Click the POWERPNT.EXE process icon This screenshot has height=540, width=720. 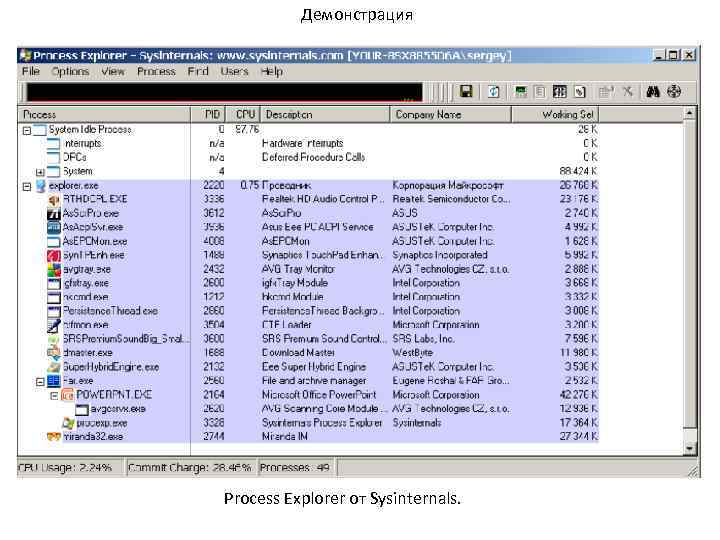point(68,395)
